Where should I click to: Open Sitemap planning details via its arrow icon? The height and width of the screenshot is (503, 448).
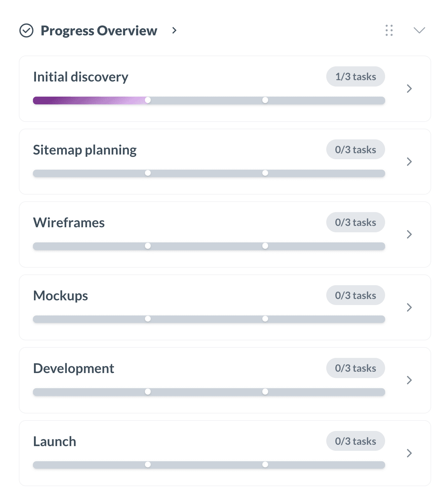[409, 162]
